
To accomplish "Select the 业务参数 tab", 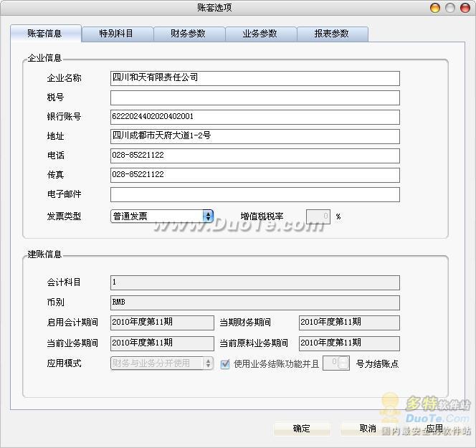I will pyautogui.click(x=261, y=34).
